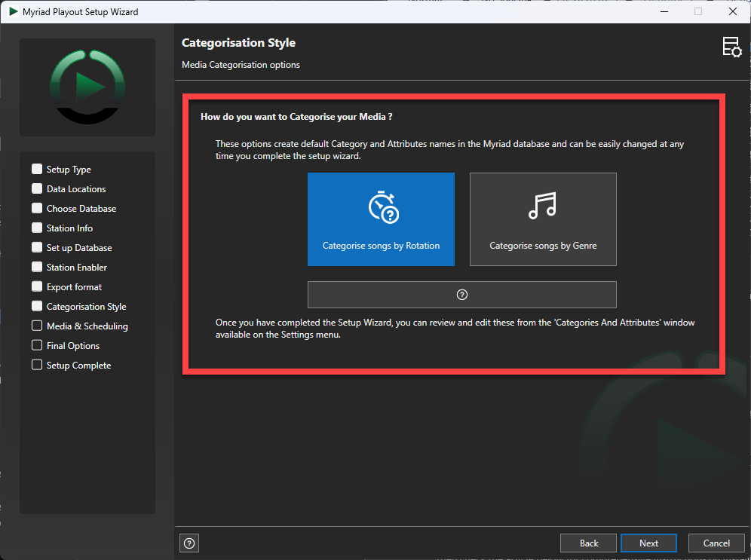
Task: Cancel the setup wizard
Action: click(716, 543)
